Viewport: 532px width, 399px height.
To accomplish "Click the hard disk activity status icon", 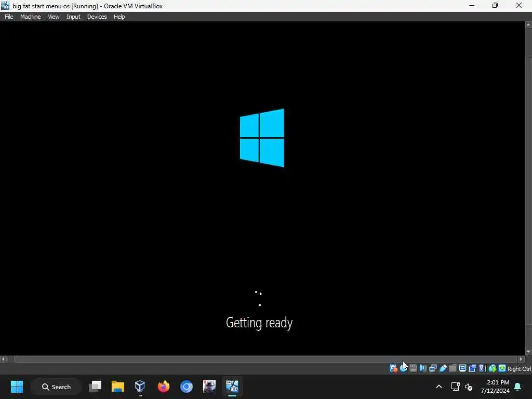I will coord(393,368).
